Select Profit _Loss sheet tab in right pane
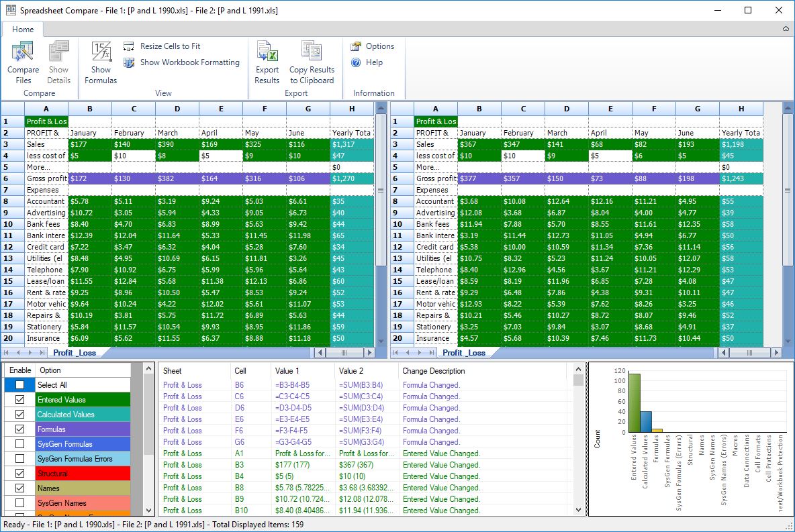 tap(463, 353)
